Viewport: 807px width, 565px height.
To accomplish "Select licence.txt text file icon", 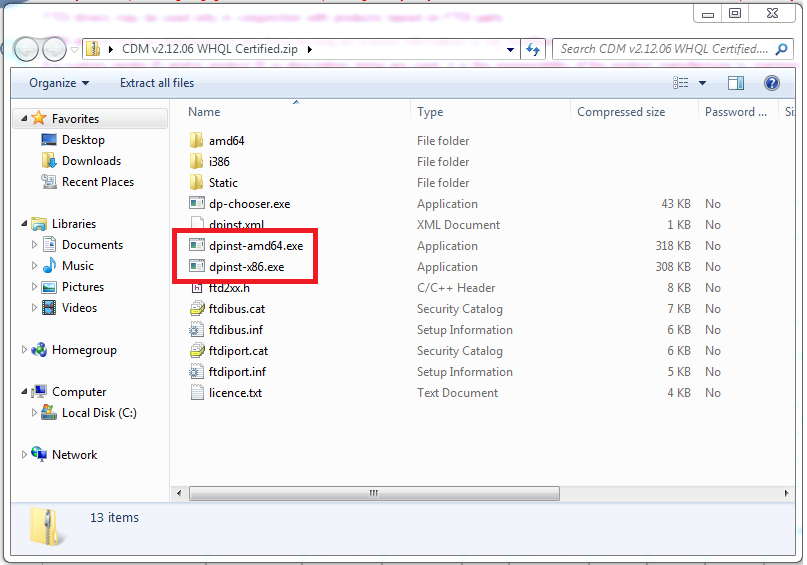I will (197, 393).
